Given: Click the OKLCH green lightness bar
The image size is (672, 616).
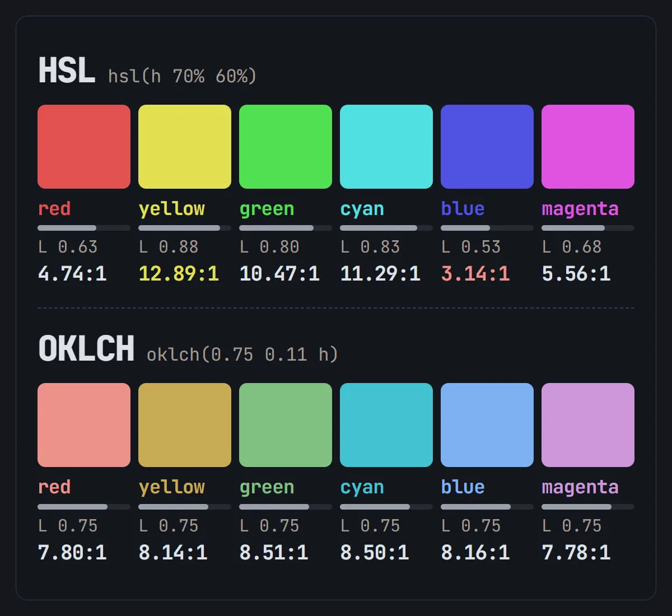Looking at the screenshot, I should tap(286, 507).
